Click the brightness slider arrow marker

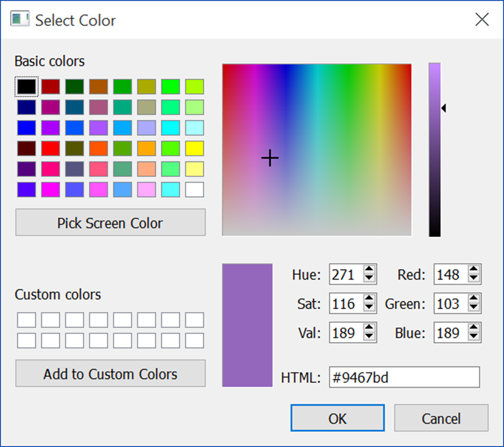443,107
